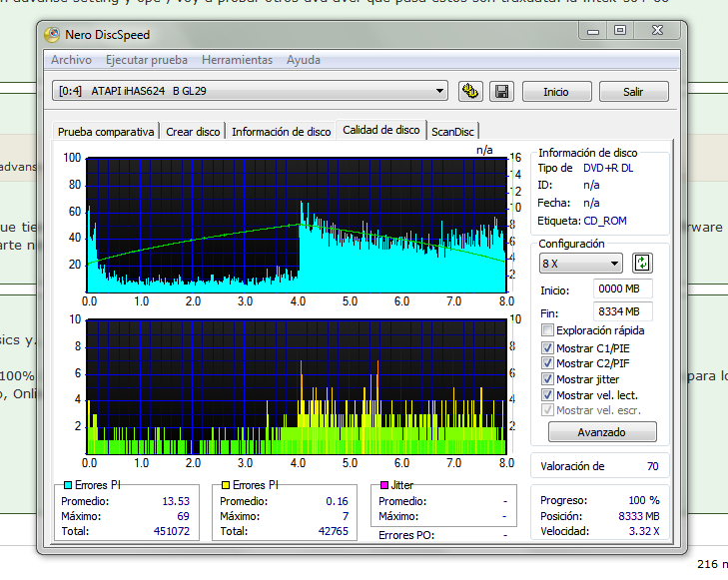This screenshot has width=728, height=580.
Task: Switch to Información de disco tab
Action: (281, 132)
